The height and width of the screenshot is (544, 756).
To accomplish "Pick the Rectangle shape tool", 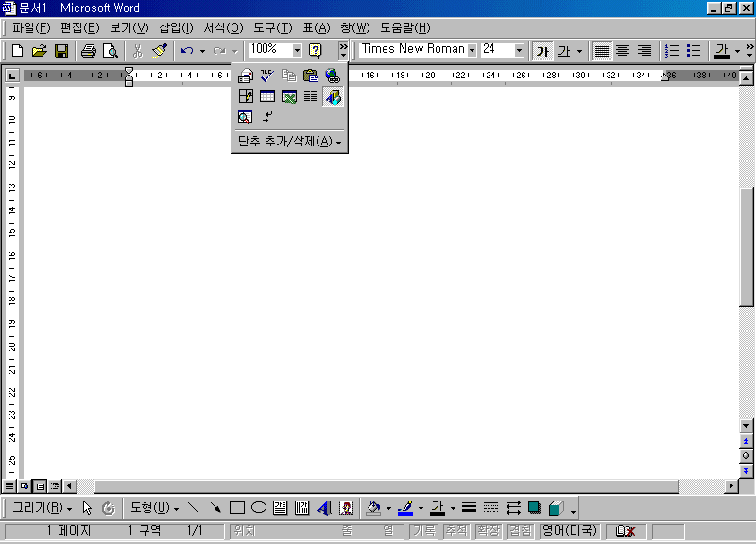I will coord(237,508).
